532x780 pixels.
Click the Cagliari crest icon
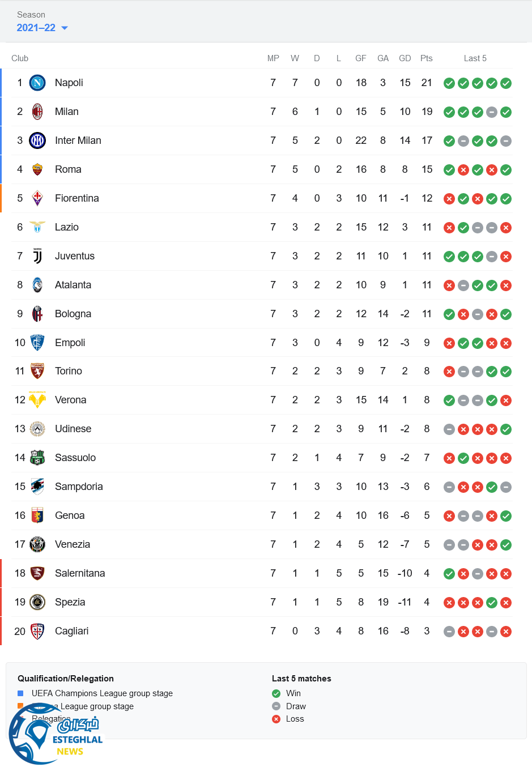coord(37,631)
